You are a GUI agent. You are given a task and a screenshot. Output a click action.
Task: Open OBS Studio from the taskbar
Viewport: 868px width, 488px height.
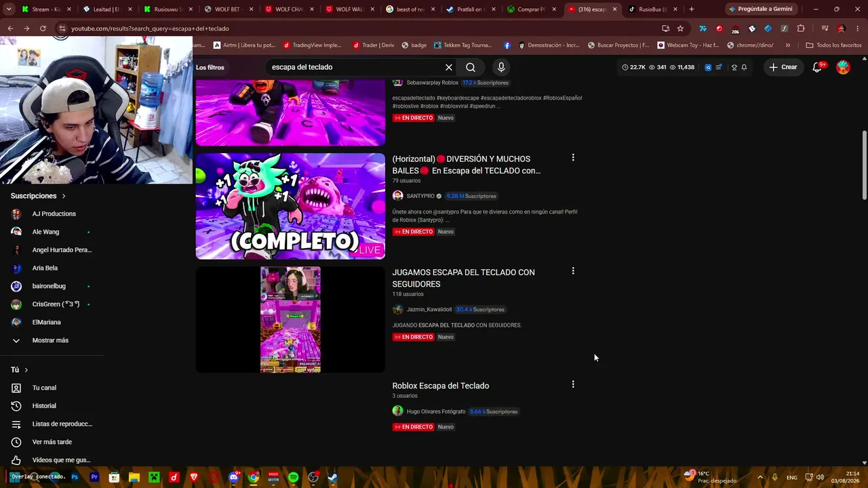[313, 477]
